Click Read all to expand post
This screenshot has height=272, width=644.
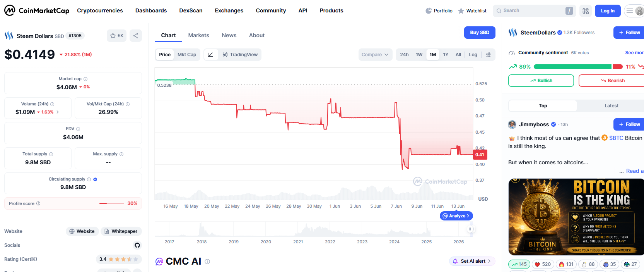point(635,171)
